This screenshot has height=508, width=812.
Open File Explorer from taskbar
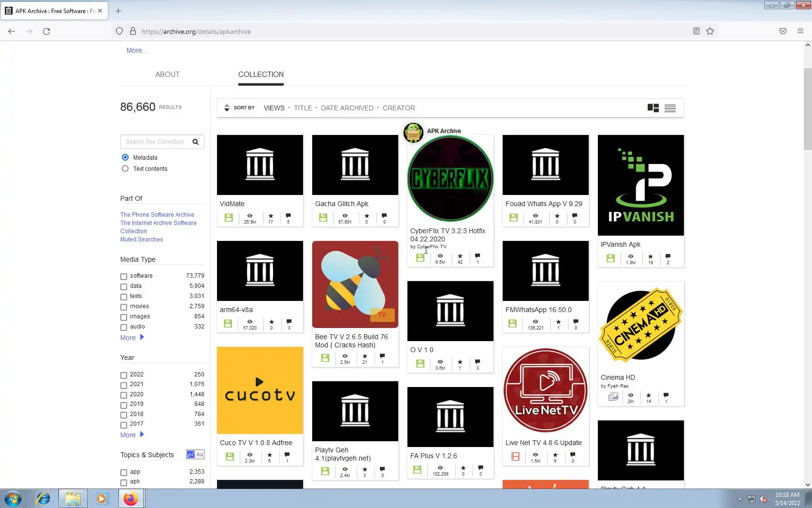[x=73, y=498]
